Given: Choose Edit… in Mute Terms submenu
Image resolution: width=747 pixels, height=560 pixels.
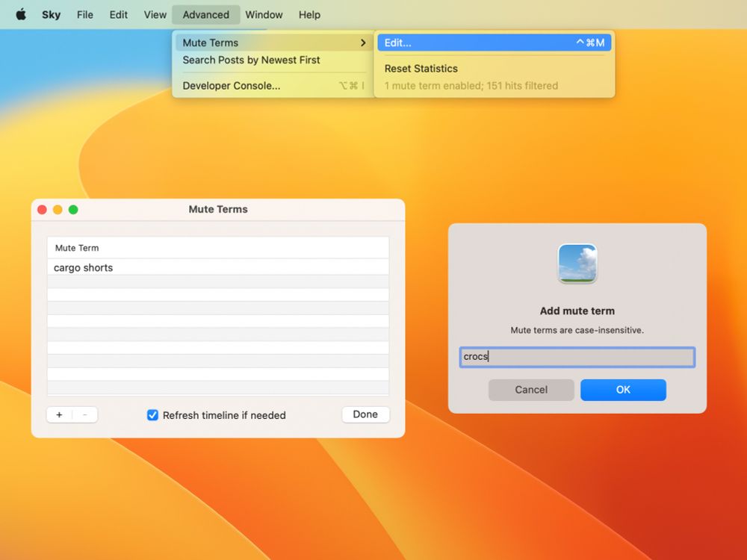Looking at the screenshot, I should pos(494,43).
